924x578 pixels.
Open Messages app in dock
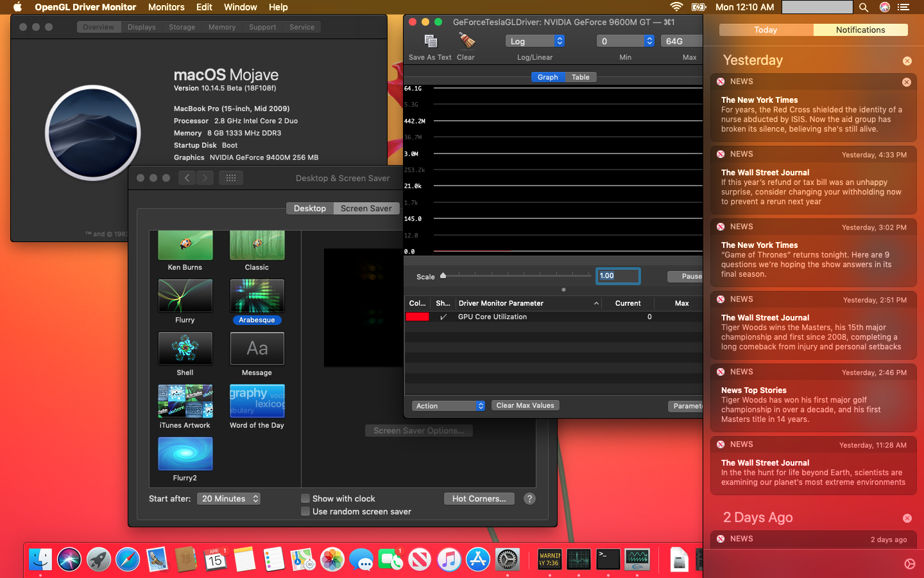click(361, 559)
